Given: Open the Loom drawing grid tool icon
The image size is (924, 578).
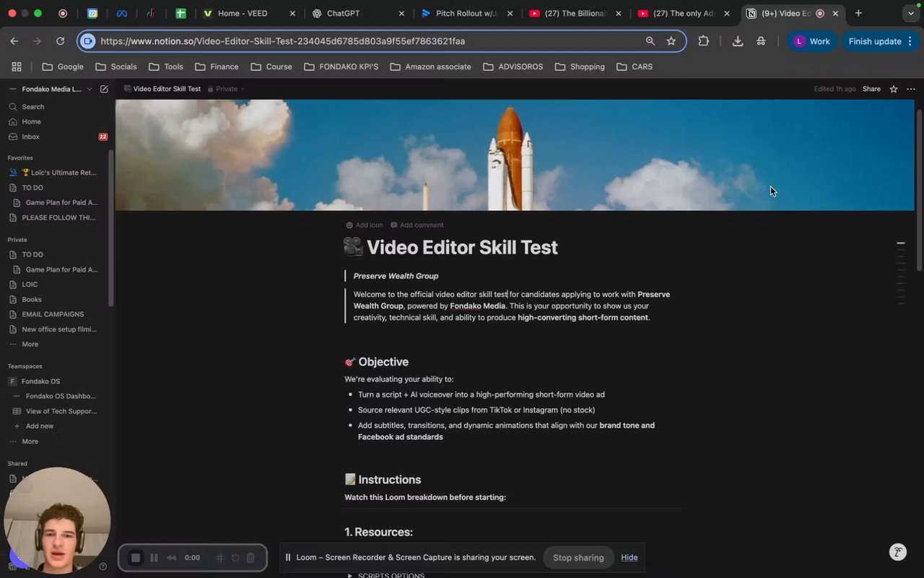Looking at the screenshot, I should [219, 558].
